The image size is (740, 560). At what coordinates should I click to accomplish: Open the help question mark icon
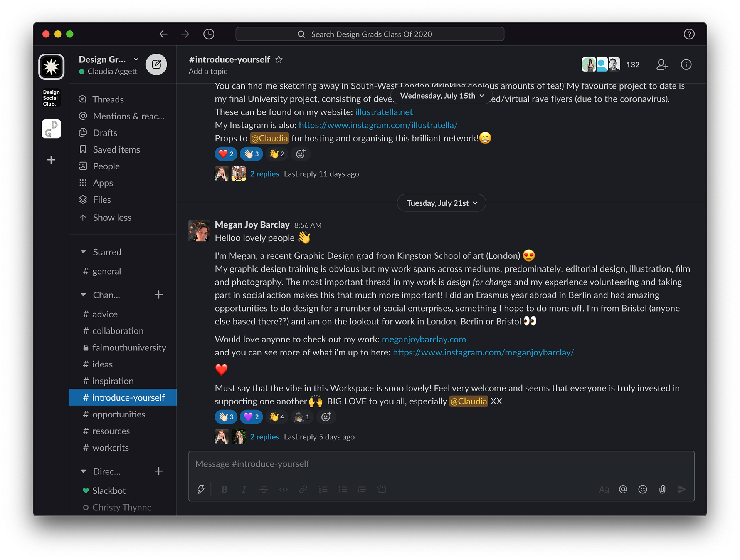click(689, 34)
